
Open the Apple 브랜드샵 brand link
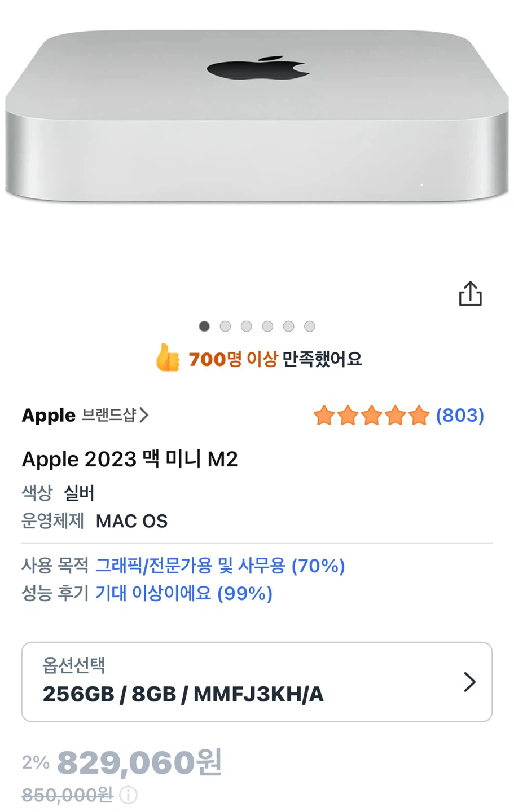point(85,416)
